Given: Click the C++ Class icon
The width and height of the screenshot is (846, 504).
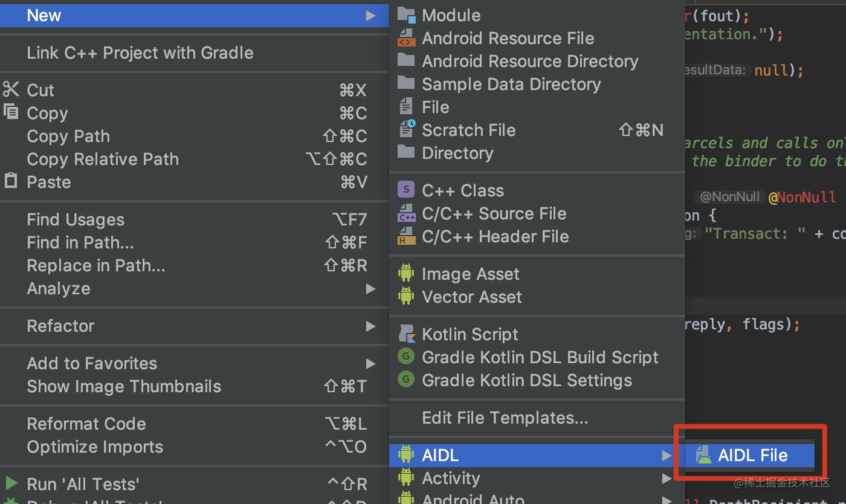Looking at the screenshot, I should pyautogui.click(x=405, y=190).
